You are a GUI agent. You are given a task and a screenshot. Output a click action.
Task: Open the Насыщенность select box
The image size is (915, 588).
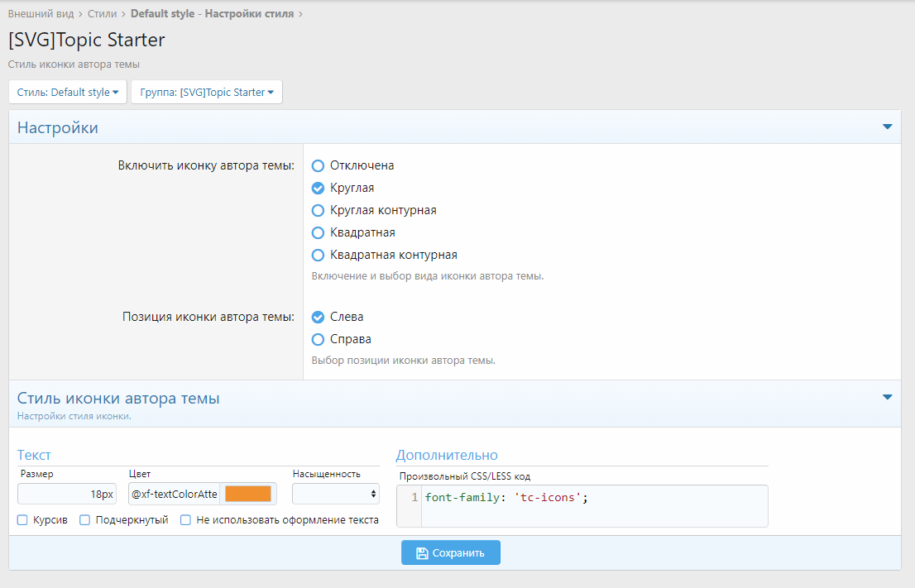335,494
